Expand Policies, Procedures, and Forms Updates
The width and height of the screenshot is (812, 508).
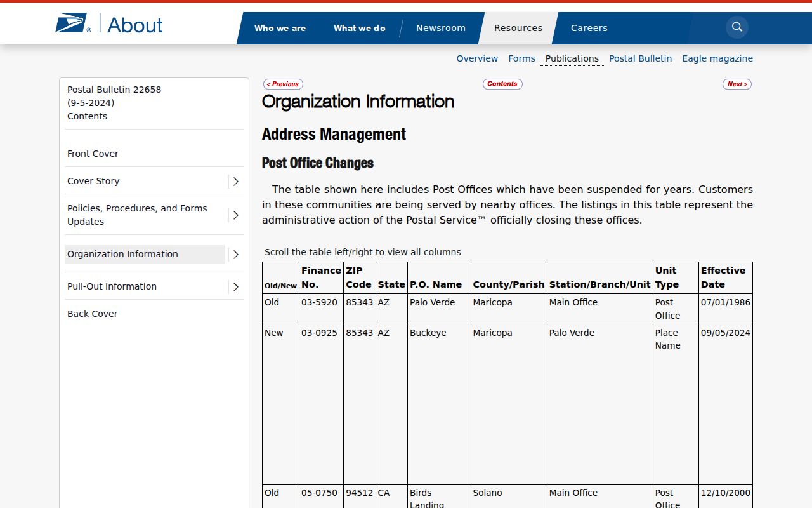235,215
